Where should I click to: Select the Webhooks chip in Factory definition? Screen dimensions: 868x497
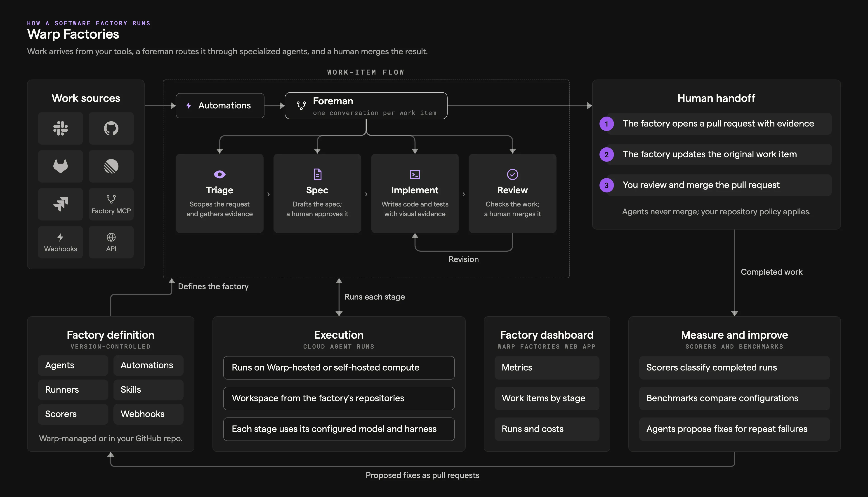coord(149,414)
